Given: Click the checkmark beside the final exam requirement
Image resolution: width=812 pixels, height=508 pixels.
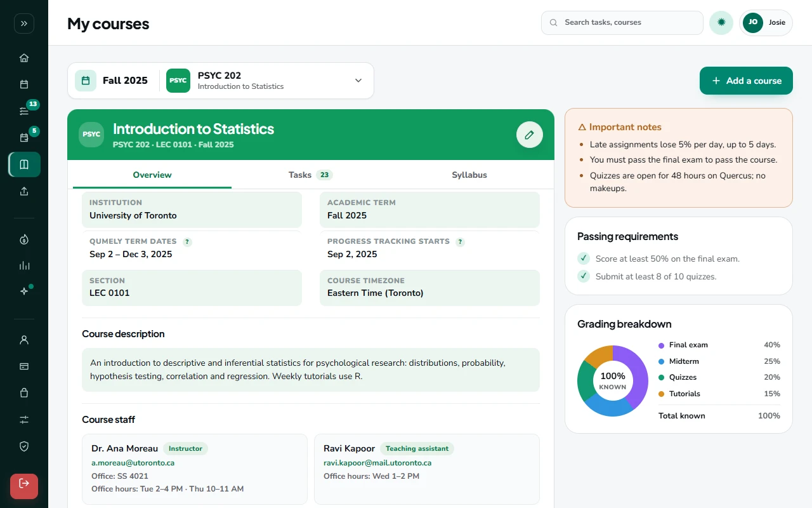Looking at the screenshot, I should [x=584, y=258].
